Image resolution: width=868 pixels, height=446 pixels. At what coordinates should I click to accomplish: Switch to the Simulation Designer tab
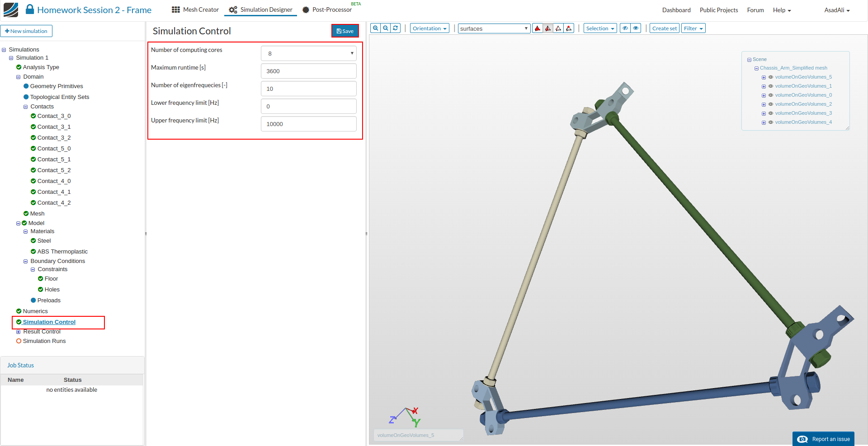click(x=260, y=9)
